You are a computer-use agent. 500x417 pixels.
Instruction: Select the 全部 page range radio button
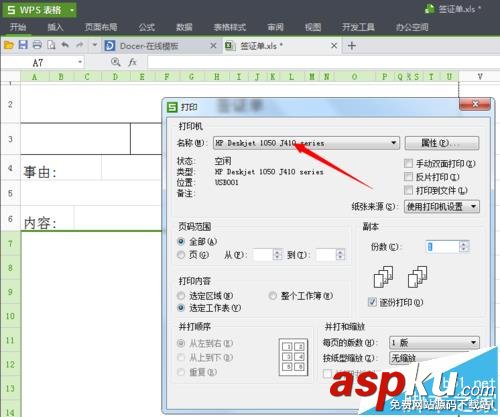click(181, 241)
